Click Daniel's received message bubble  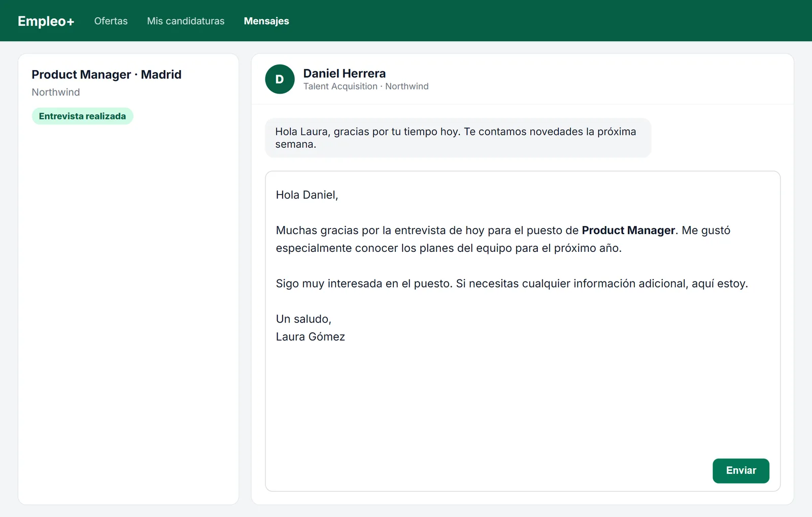click(x=458, y=138)
